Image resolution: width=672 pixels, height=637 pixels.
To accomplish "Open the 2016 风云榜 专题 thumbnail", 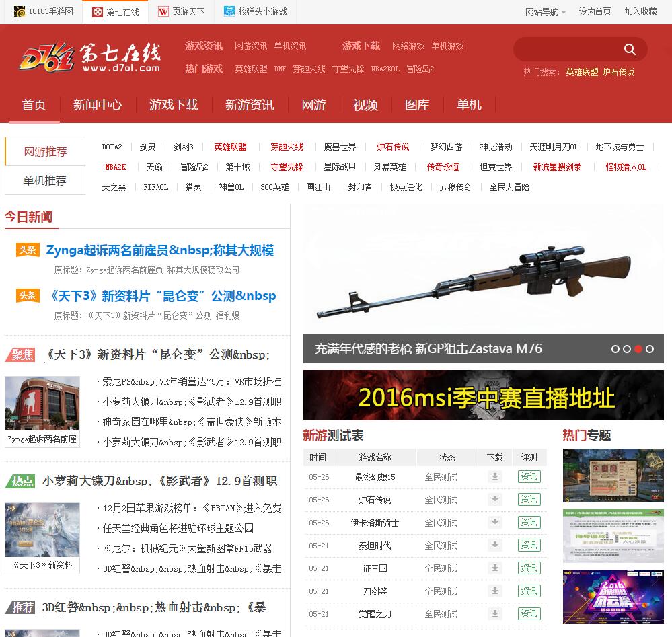I will (x=613, y=597).
